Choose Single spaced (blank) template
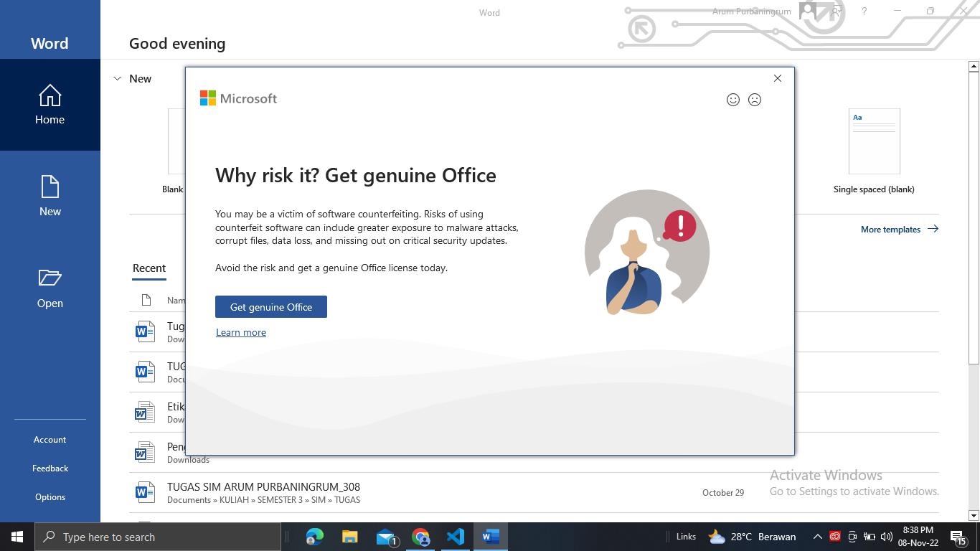This screenshot has width=980, height=551. tap(874, 142)
